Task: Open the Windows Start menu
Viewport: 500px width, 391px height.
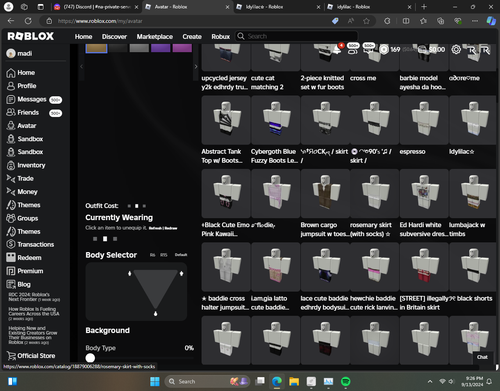Action: (155, 381)
